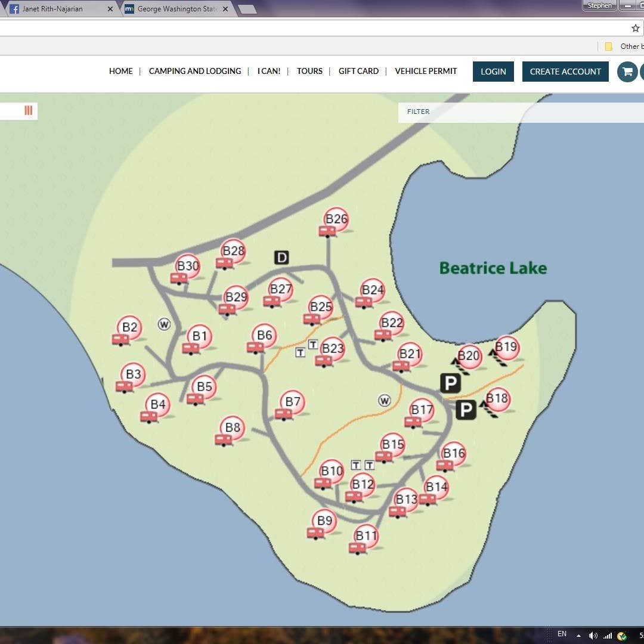Click the Login button
Image resolution: width=644 pixels, height=644 pixels.
coord(493,72)
